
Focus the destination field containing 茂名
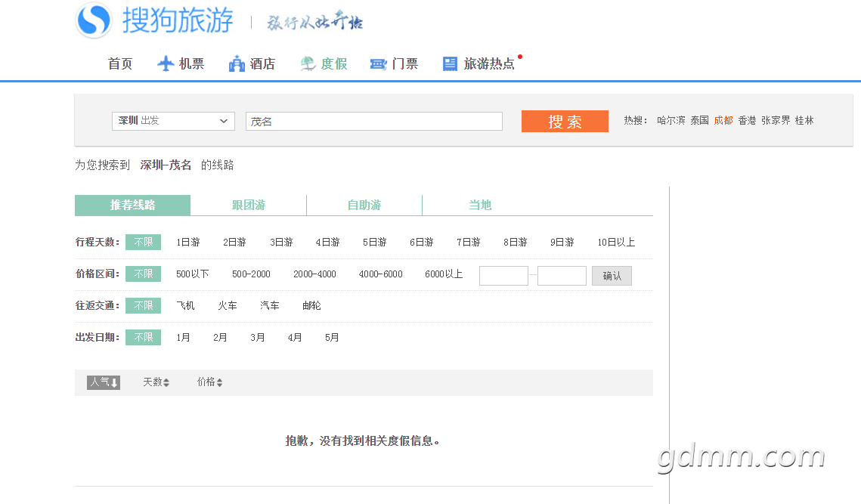tap(374, 122)
